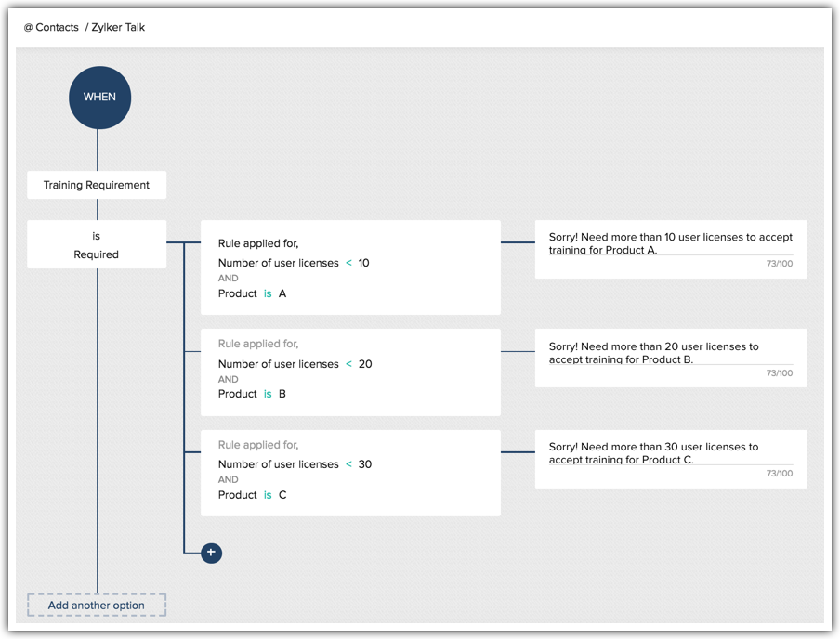The width and height of the screenshot is (840, 639).
Task: Click the plus icon to add rule
Action: pyautogui.click(x=212, y=553)
